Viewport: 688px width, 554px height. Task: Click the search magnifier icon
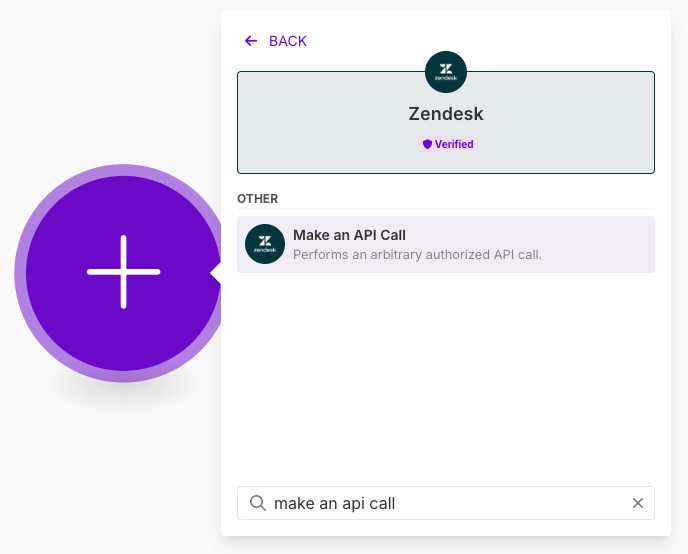tap(258, 503)
